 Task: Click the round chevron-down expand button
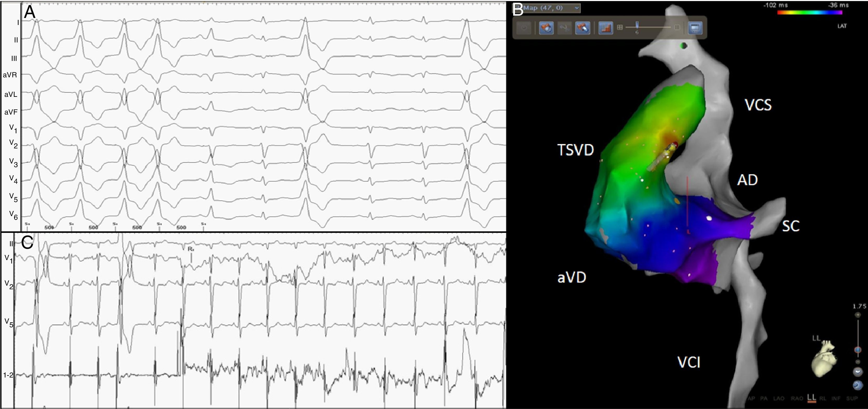(858, 372)
